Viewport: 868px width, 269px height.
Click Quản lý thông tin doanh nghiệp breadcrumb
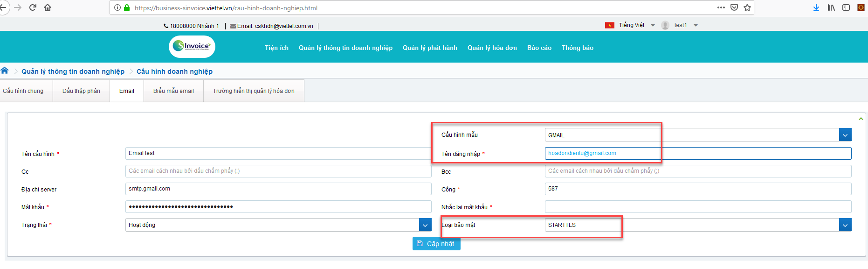point(73,71)
